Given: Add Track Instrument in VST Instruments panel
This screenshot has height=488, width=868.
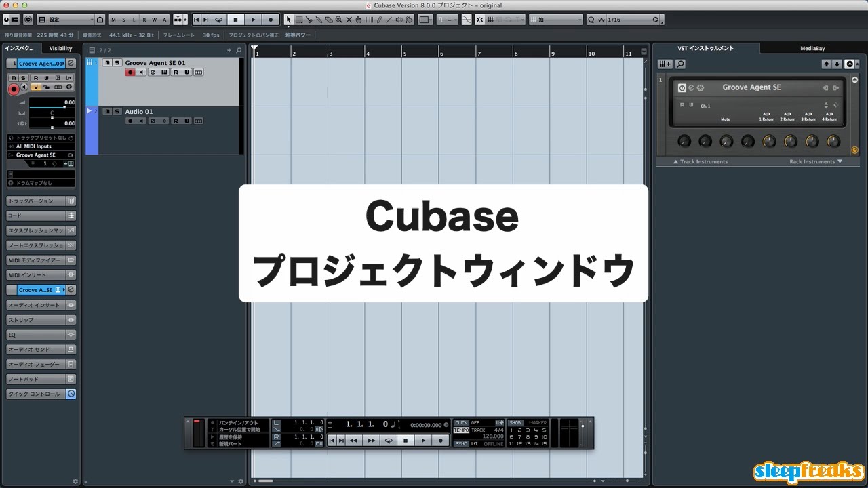Looking at the screenshot, I should click(665, 64).
